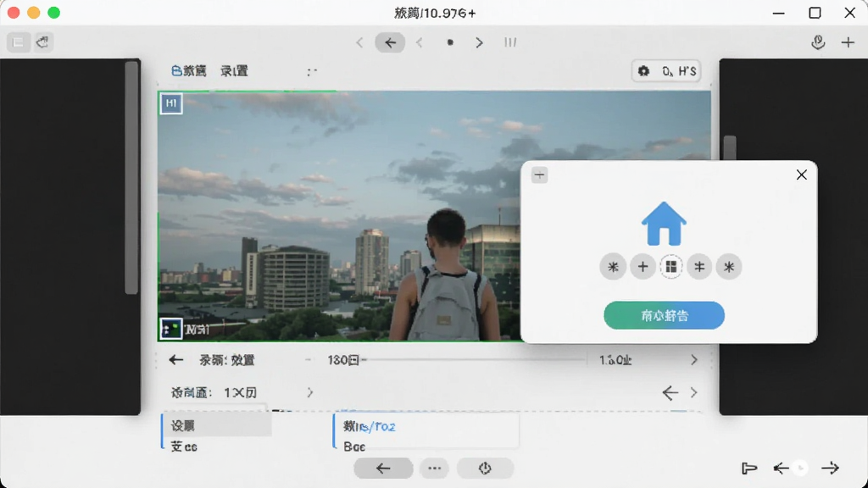The height and width of the screenshot is (488, 868).
Task: Click the green-blue gradient button in the popup
Action: pyautogui.click(x=664, y=315)
